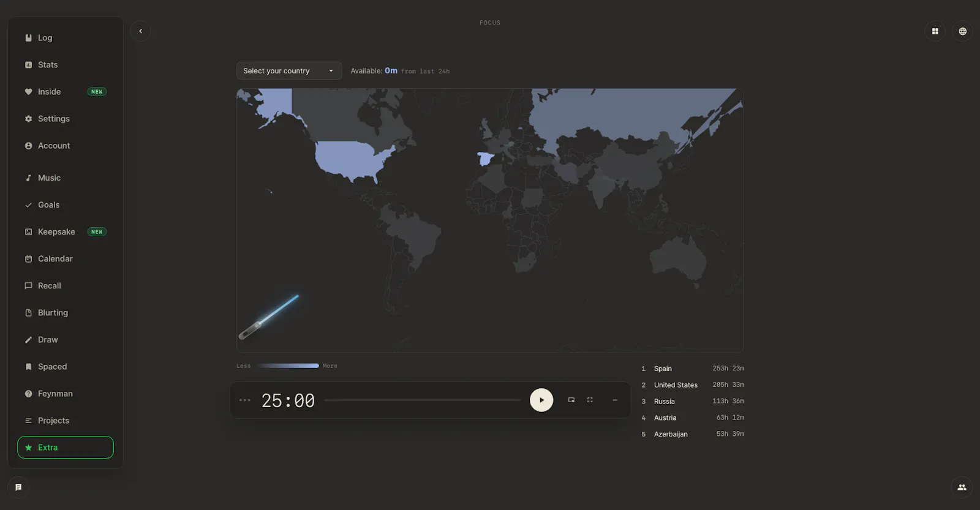The width and height of the screenshot is (980, 510).
Task: Open the Select your country dropdown
Action: pos(289,71)
